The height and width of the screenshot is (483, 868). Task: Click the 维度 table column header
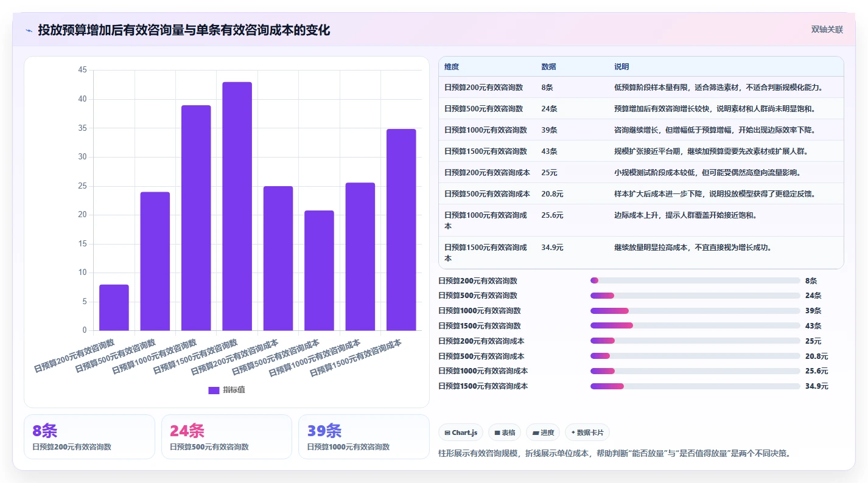pos(452,66)
